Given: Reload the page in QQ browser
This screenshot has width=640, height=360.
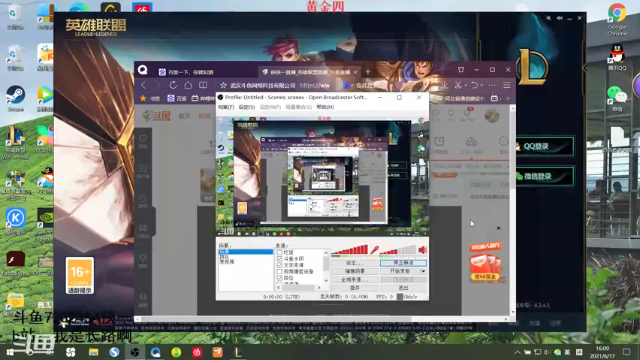Looking at the screenshot, I should 173,85.
